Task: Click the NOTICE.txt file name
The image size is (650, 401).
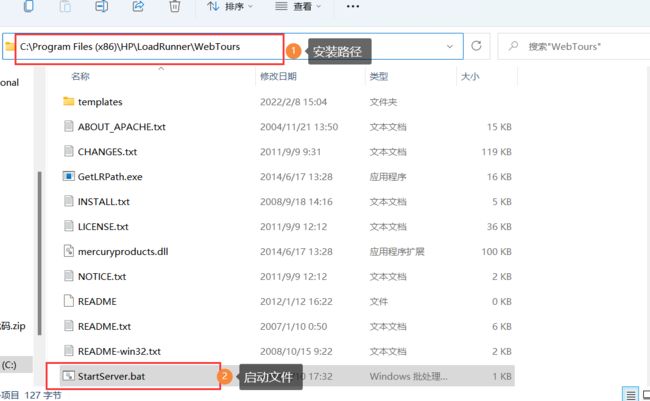Action: 102,276
